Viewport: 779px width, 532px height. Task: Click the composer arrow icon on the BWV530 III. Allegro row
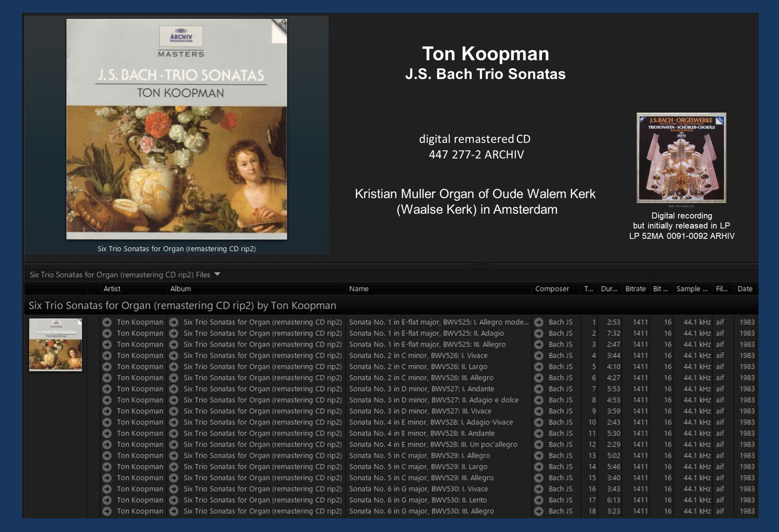[x=539, y=511]
